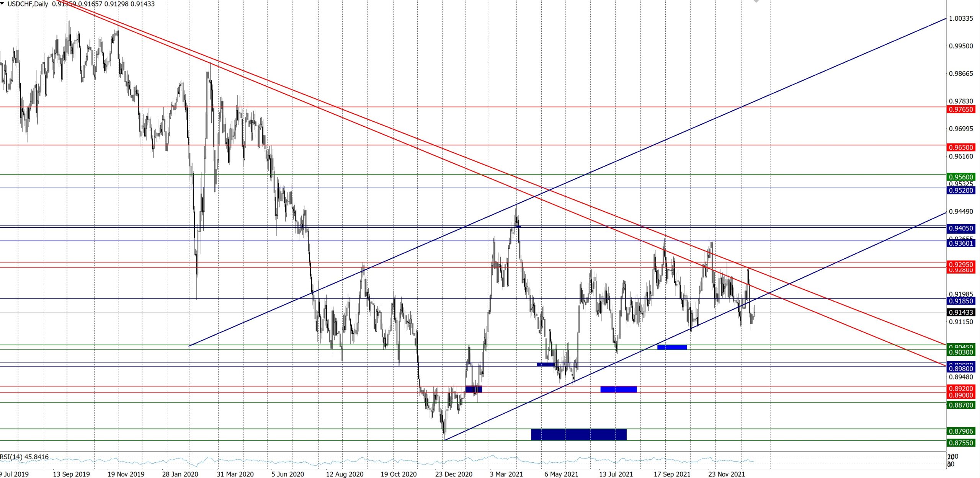Image resolution: width=980 pixels, height=478 pixels.
Task: Click the green 0.95600 price level label
Action: 960,177
